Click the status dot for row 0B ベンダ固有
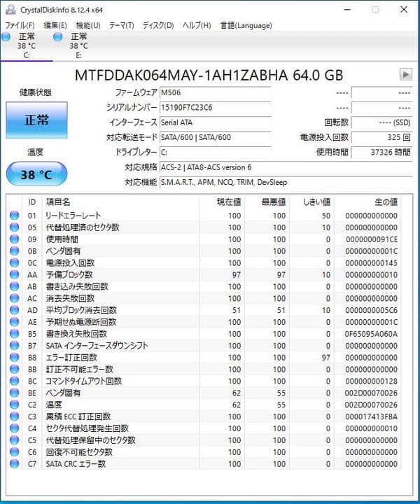This screenshot has height=504, width=420. pos(14,251)
